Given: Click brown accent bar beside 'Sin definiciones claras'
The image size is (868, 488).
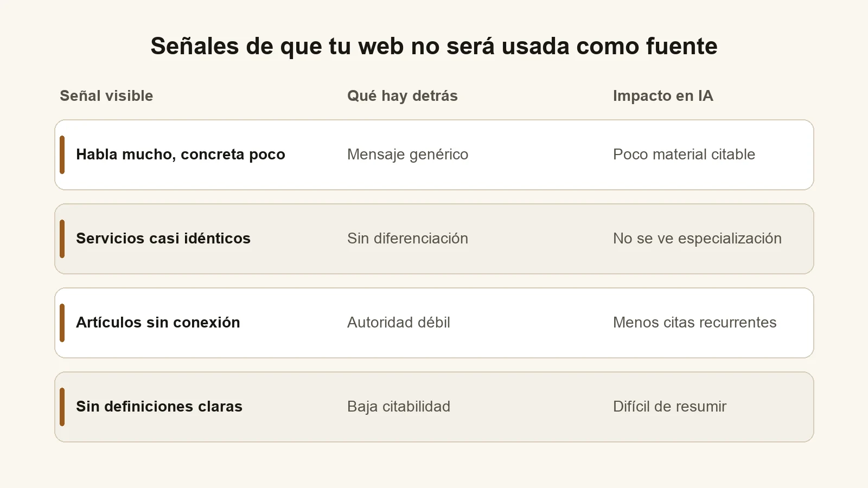Looking at the screenshot, I should (62, 407).
